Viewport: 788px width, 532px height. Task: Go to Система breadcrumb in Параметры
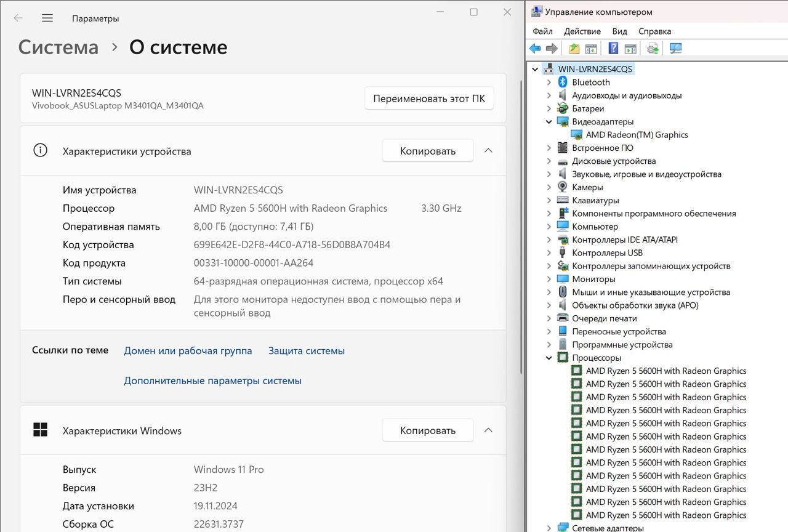click(58, 47)
